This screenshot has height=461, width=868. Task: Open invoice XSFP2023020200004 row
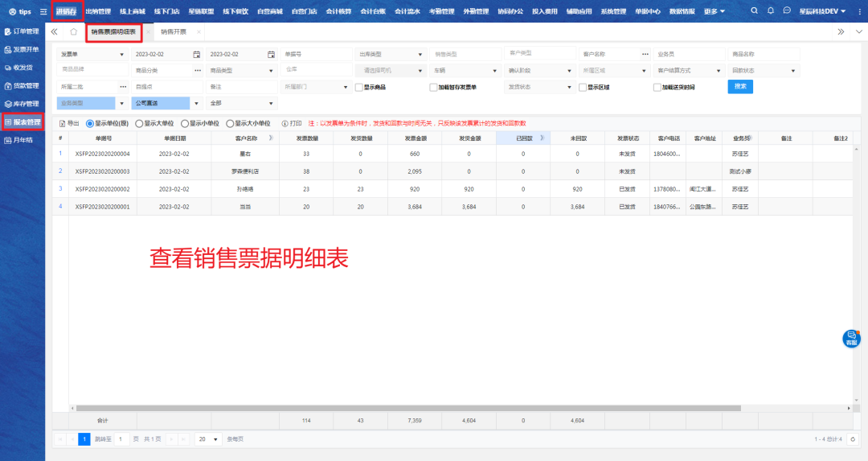pyautogui.click(x=102, y=153)
